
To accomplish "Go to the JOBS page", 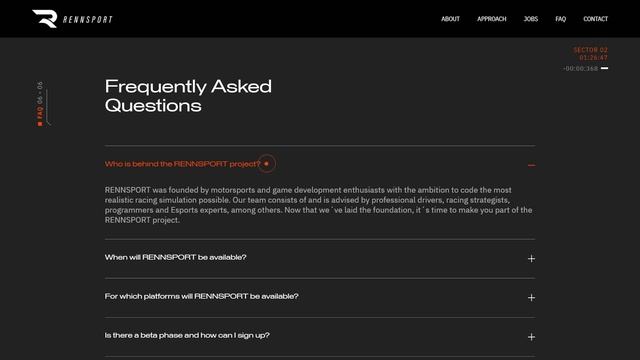I will 531,19.
